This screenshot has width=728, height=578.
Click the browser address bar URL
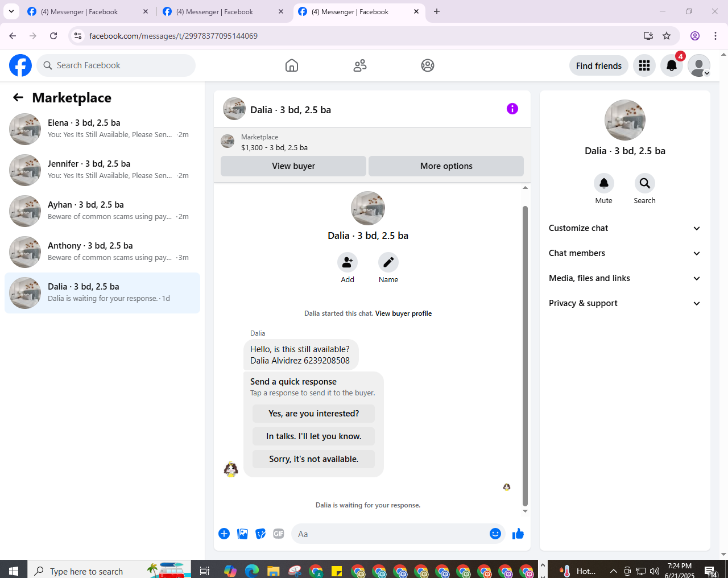point(173,36)
